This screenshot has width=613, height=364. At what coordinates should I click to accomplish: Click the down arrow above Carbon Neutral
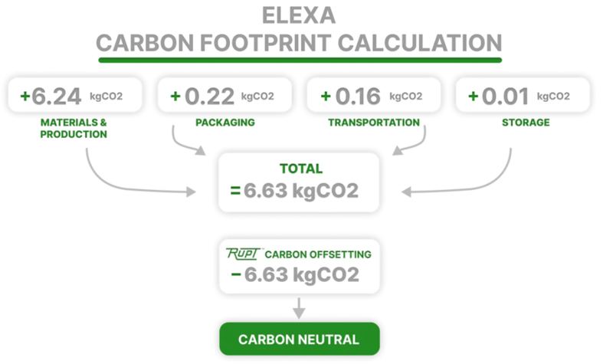[299, 308]
